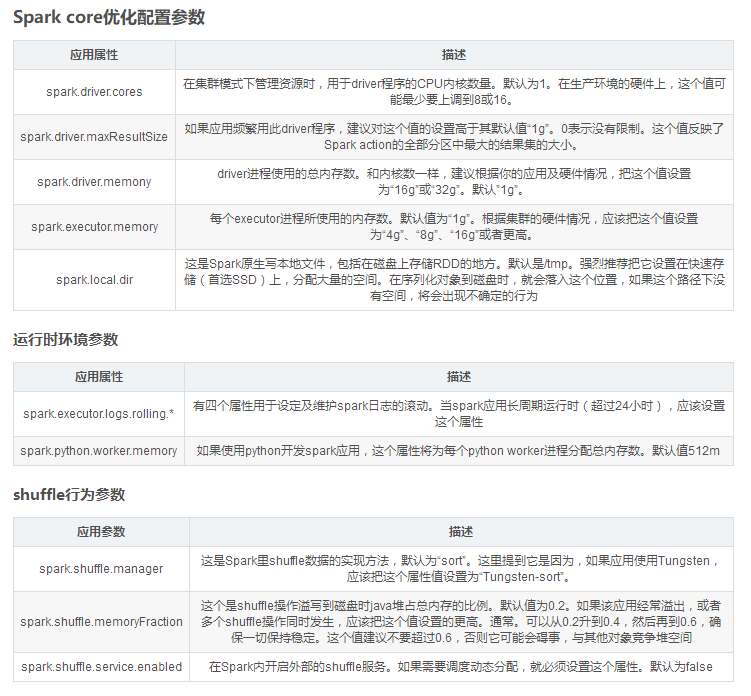Screen dimensions: 751x696
Task: Select the spark.driver.maxResultSize cell
Action: coord(94,137)
